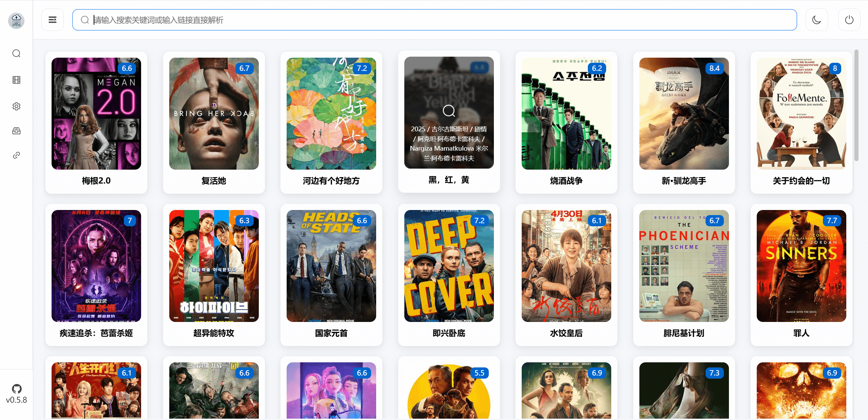This screenshot has width=868, height=420.
Task: Select the 新·驯龙高手 poster thumbnail
Action: (684, 114)
